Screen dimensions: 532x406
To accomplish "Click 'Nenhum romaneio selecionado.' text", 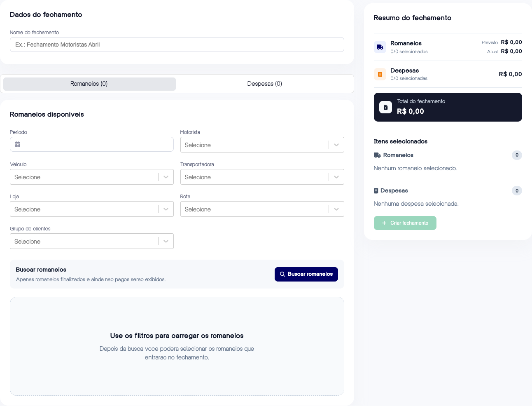I will pyautogui.click(x=415, y=168).
